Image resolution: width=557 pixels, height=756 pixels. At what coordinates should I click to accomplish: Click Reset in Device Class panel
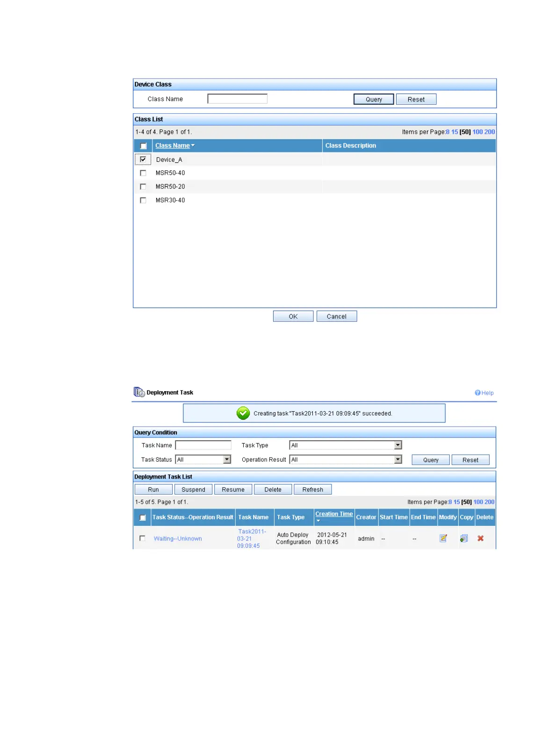click(x=416, y=99)
